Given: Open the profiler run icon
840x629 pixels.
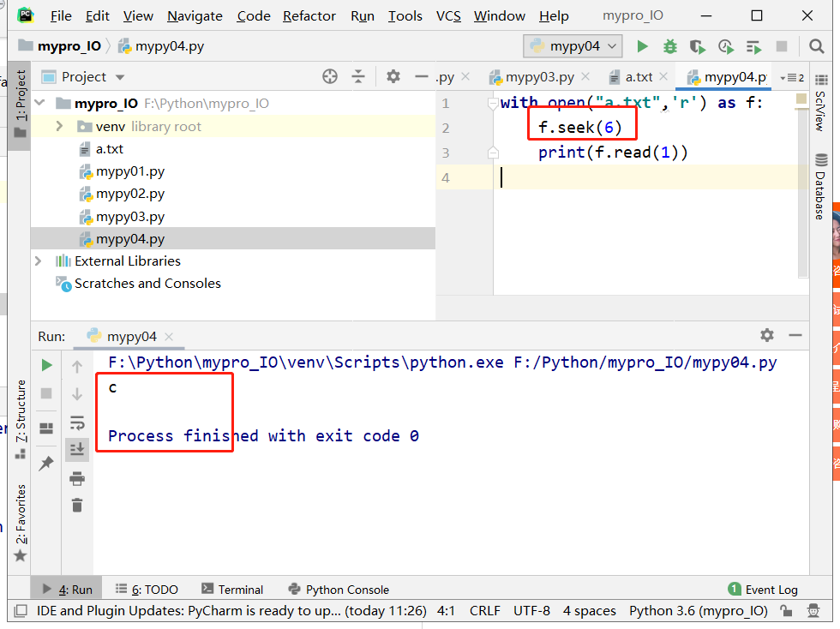Looking at the screenshot, I should [725, 46].
